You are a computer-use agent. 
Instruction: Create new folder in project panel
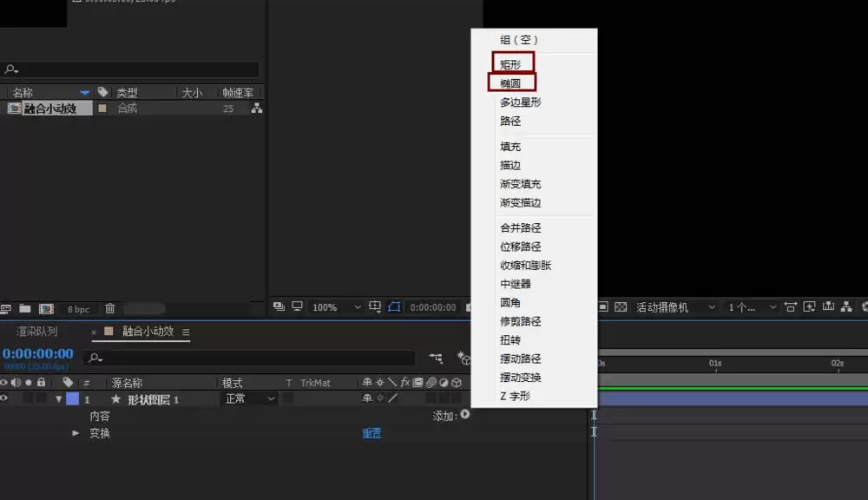point(25,308)
